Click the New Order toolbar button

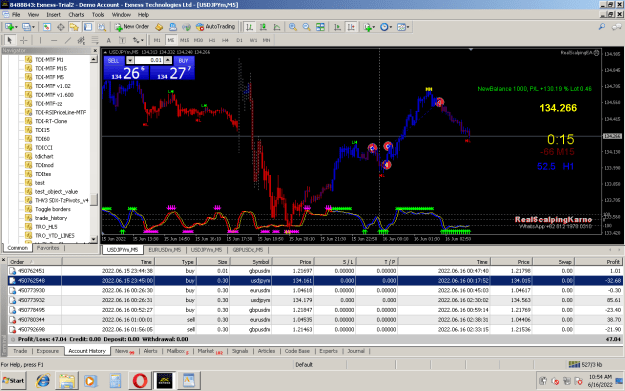(x=132, y=27)
